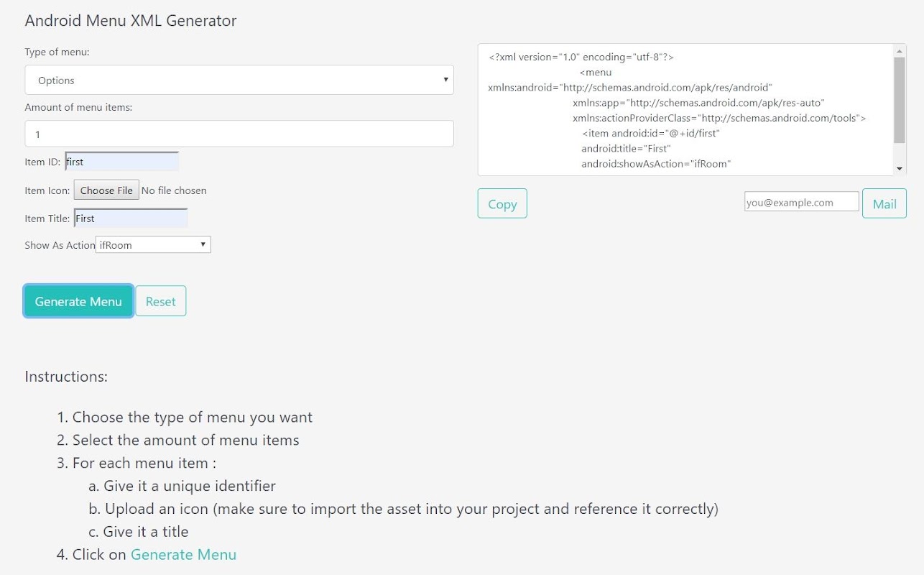Click the Android Menu XML Generator heading
Image resolution: width=924 pixels, height=575 pixels.
131,20
